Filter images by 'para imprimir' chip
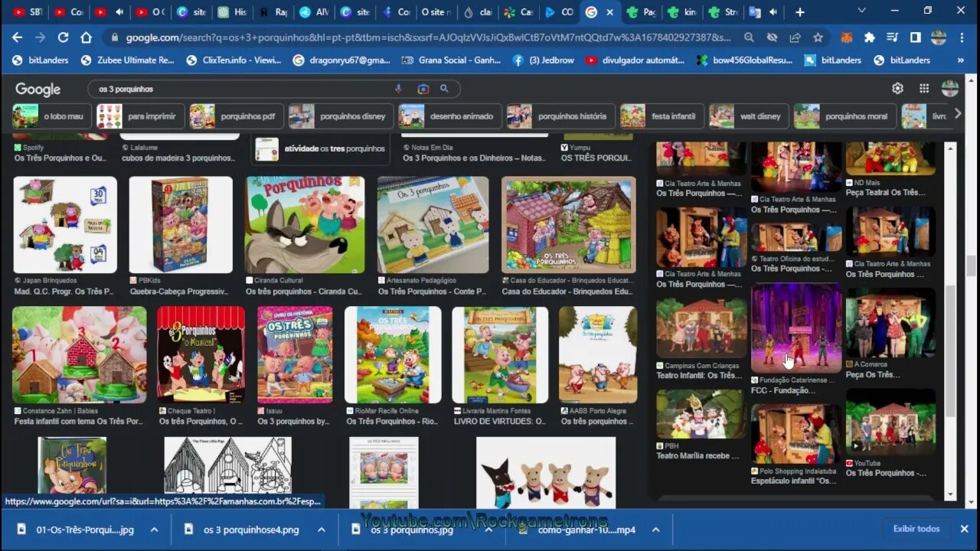 [141, 116]
